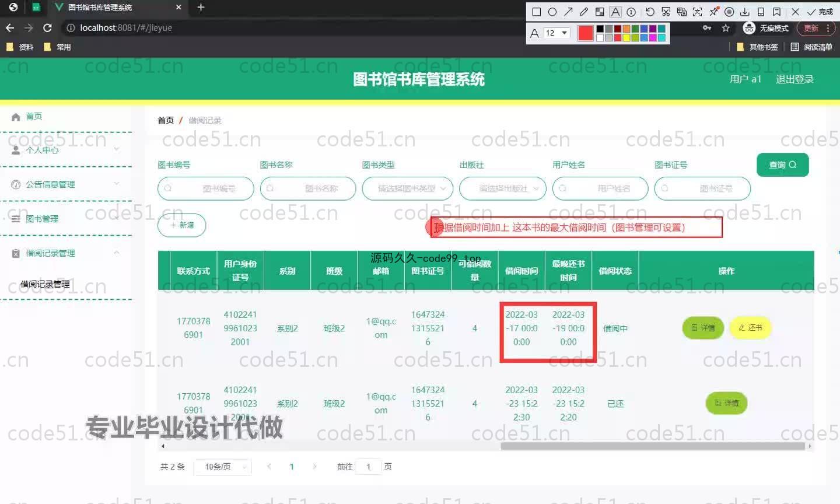Undo the last annotation

(x=650, y=12)
